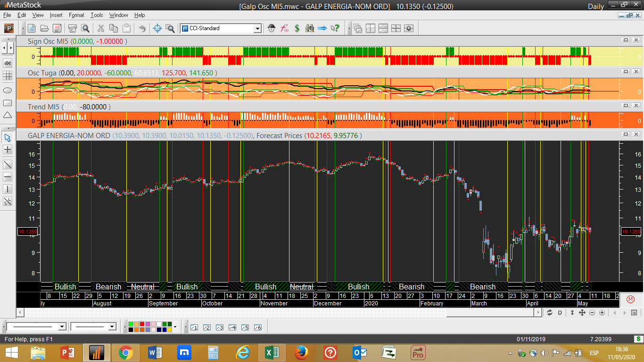Click the zoom-in plus button below chart

[602, 313]
